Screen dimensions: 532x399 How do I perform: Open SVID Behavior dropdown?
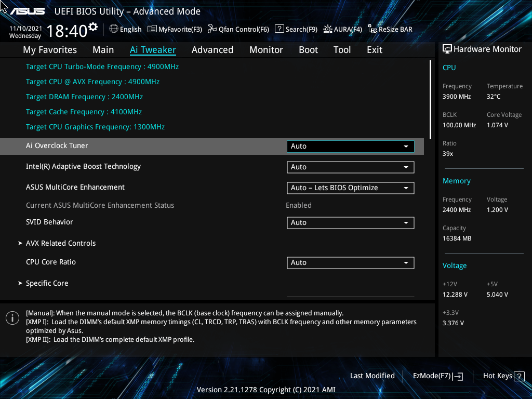[351, 223]
